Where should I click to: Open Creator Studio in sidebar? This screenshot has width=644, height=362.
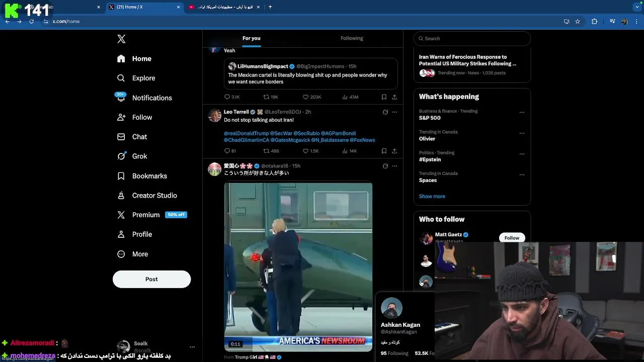[147, 195]
